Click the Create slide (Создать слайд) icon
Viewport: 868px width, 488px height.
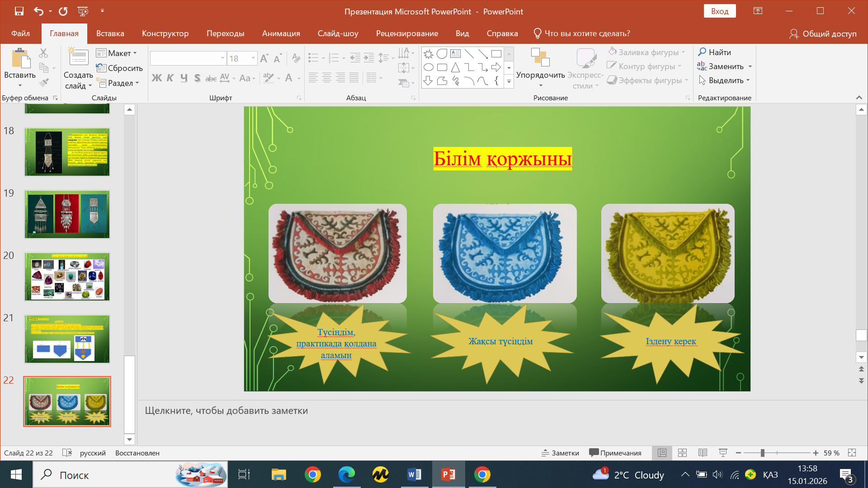(x=78, y=57)
